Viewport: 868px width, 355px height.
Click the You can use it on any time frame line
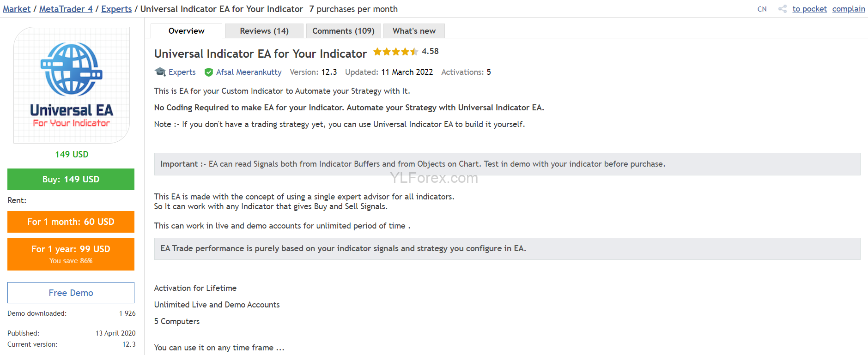point(219,348)
